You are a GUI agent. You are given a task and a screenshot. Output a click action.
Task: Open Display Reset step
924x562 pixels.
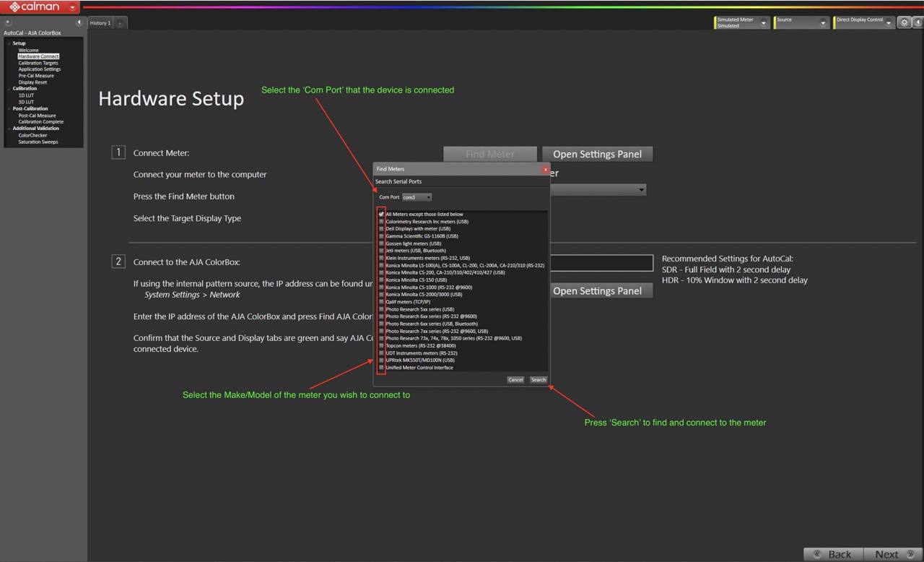(x=32, y=82)
